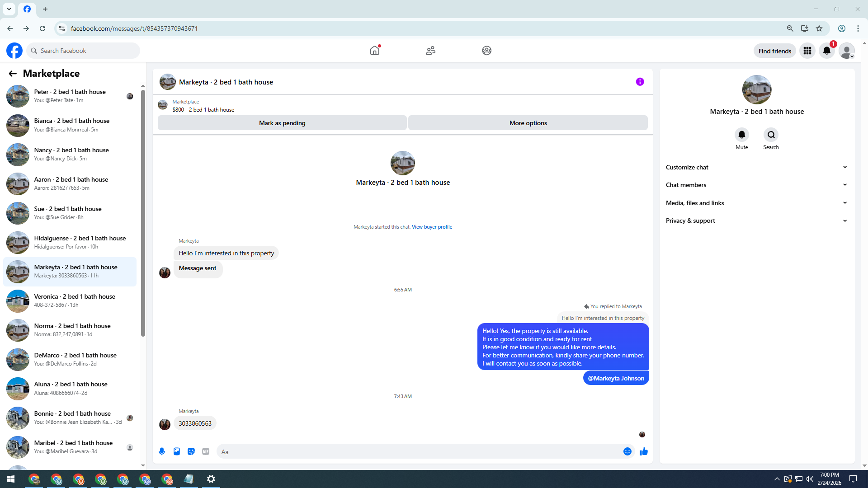Send a thumbs-up like
Image resolution: width=868 pixels, height=488 pixels.
point(644,451)
